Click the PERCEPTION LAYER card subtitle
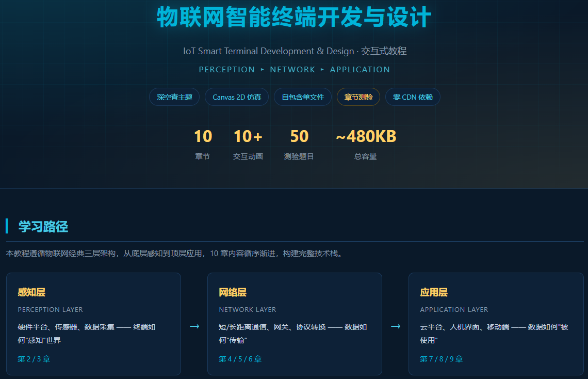 coord(50,310)
